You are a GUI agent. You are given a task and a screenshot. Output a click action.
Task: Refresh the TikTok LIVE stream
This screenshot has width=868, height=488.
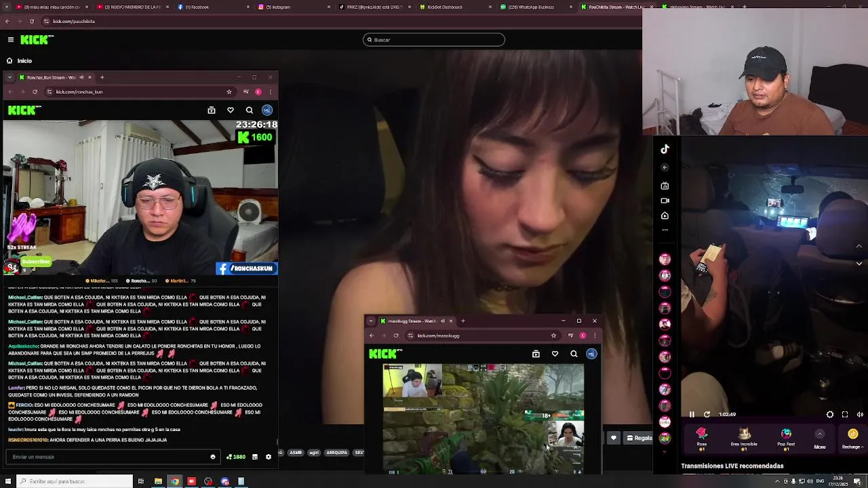(x=707, y=415)
